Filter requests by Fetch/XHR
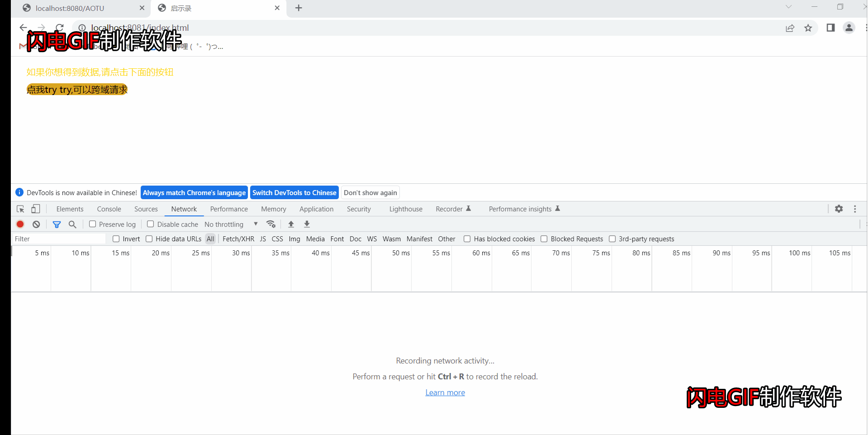The width and height of the screenshot is (868, 435). pos(238,239)
